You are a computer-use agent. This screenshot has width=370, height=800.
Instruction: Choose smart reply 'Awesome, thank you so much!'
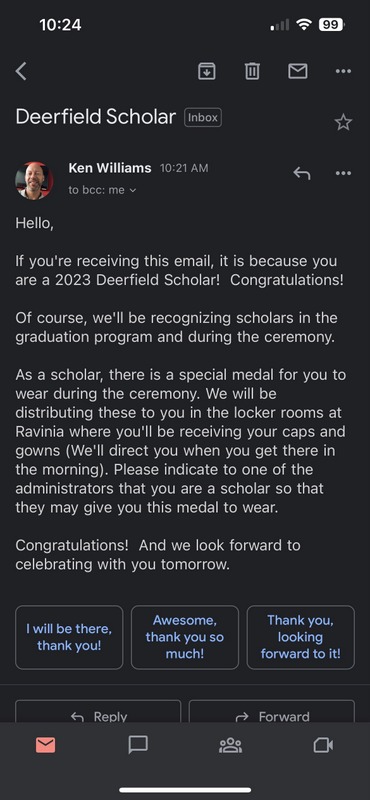coord(185,637)
